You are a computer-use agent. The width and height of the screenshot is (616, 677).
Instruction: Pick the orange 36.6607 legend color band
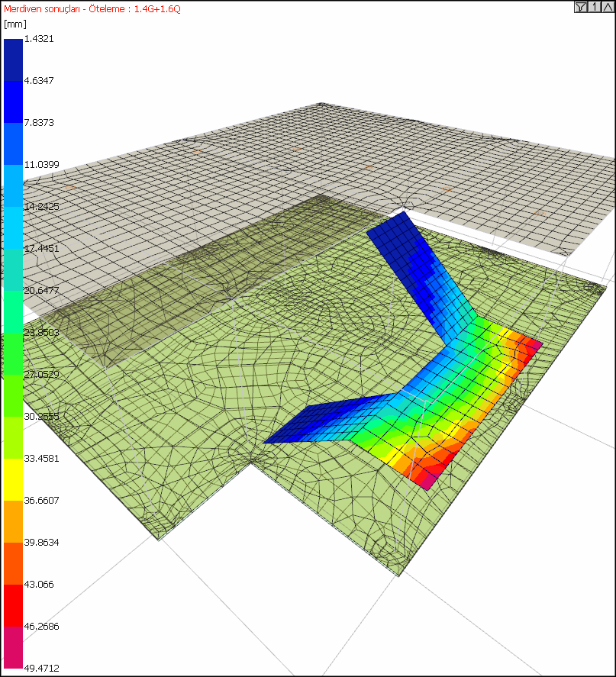(x=13, y=521)
